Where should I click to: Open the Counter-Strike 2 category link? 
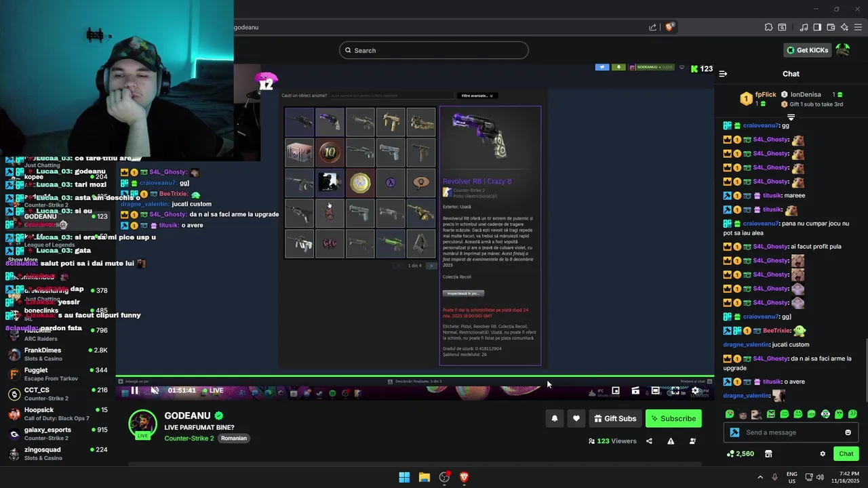point(189,438)
